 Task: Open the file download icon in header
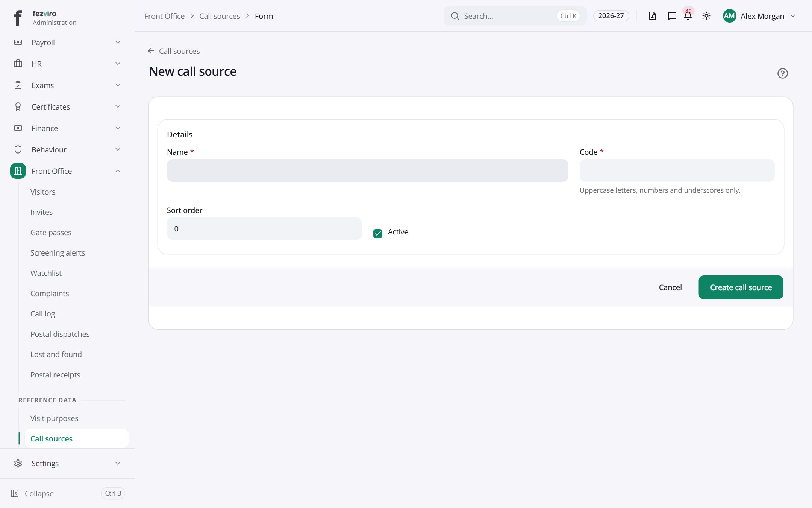(x=652, y=16)
